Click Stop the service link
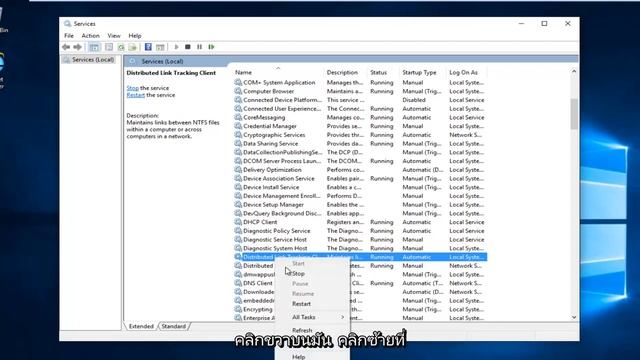This screenshot has width=640, height=360. point(133,88)
